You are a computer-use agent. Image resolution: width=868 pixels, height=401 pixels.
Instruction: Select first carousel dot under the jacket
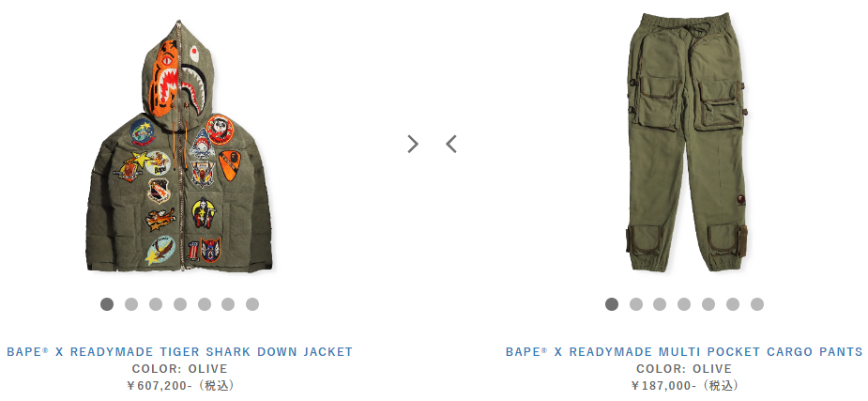pos(107,304)
